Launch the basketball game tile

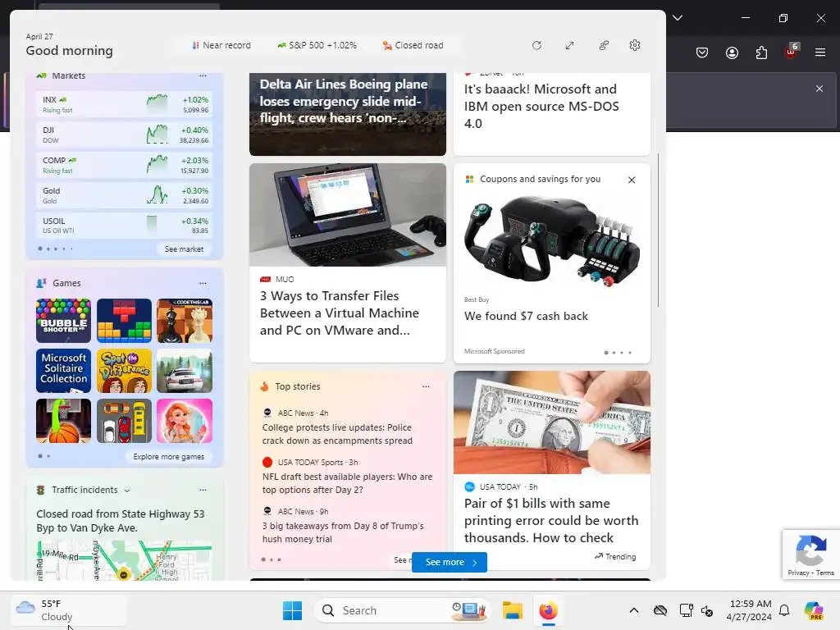[x=64, y=421]
